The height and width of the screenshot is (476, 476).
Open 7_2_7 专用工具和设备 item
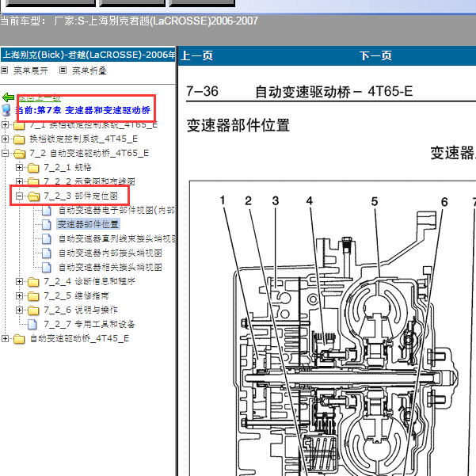pos(89,324)
